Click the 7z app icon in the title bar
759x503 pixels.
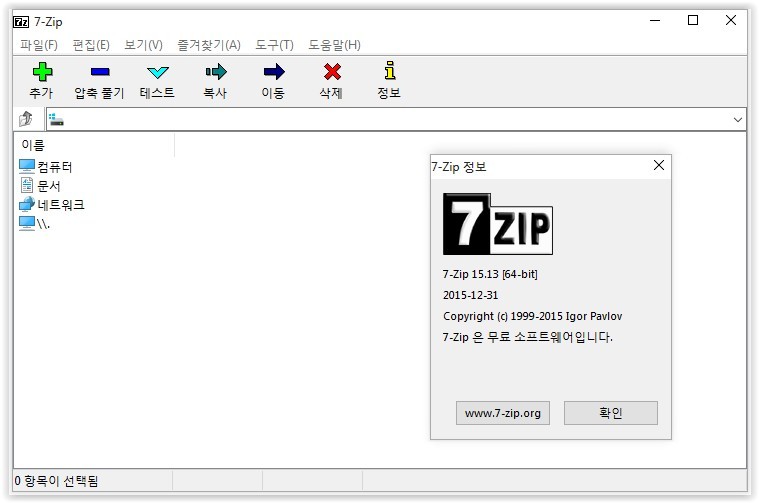(x=21, y=22)
